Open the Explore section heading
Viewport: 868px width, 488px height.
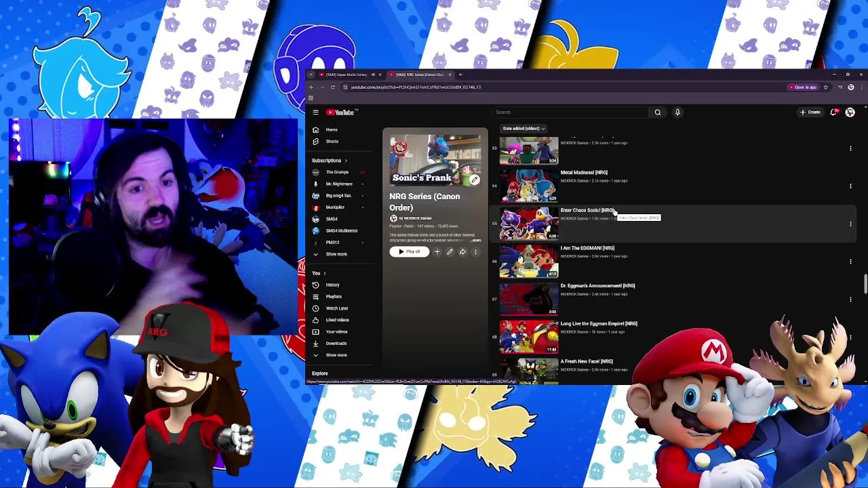319,373
